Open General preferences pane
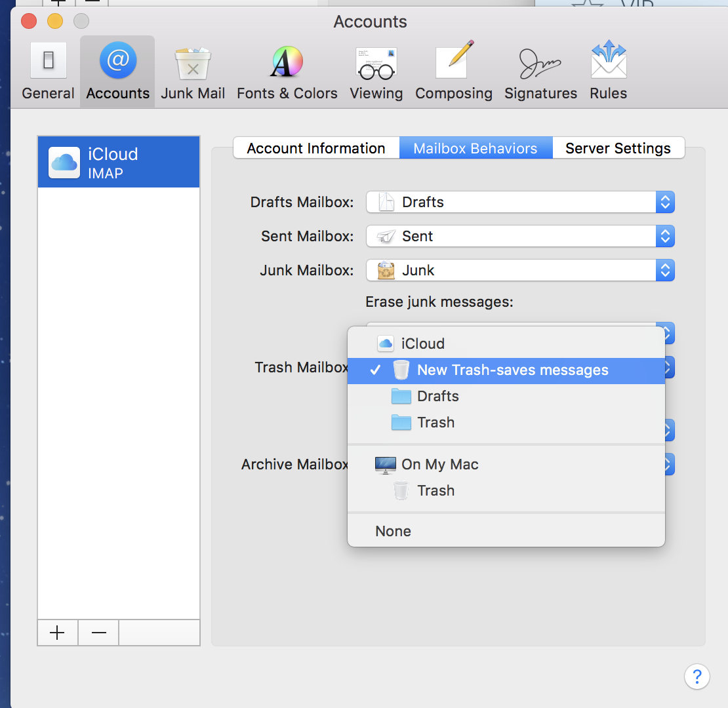 [x=49, y=71]
